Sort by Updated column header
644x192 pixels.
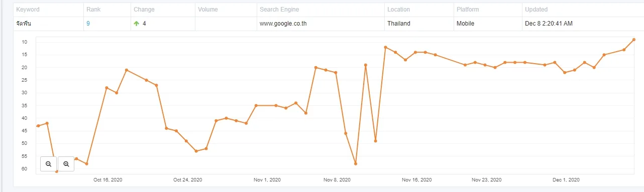536,10
